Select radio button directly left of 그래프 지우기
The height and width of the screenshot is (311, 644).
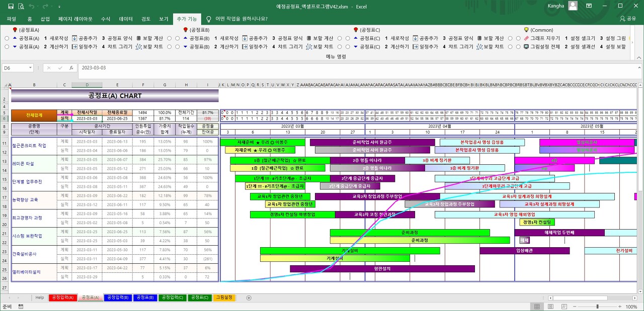(x=518, y=38)
